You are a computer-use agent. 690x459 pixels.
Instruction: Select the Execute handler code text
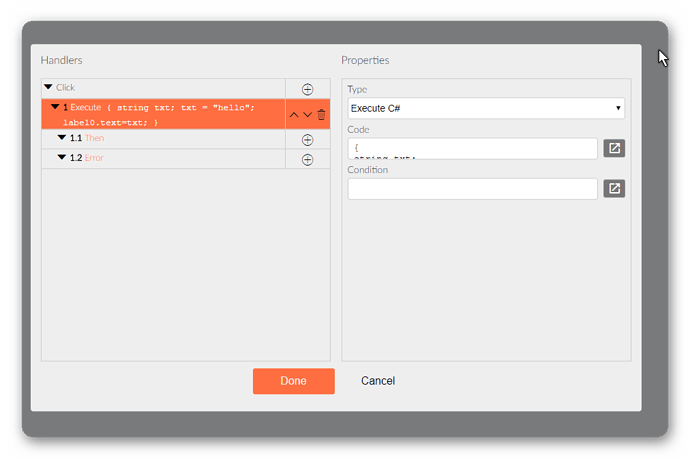(159, 115)
